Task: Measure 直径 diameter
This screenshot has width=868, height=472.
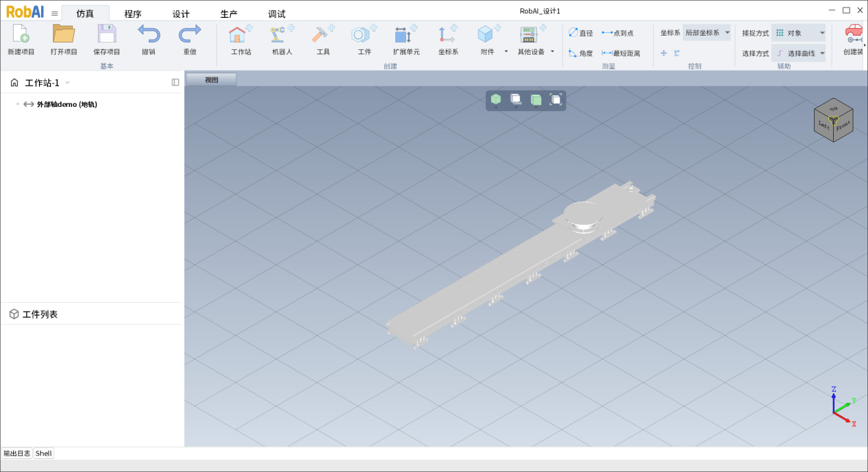Action: click(581, 33)
